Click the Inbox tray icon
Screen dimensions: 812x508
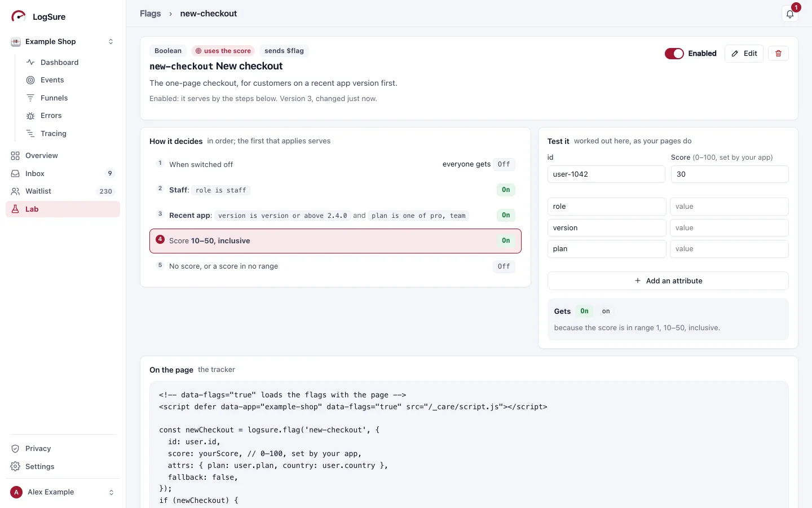15,173
